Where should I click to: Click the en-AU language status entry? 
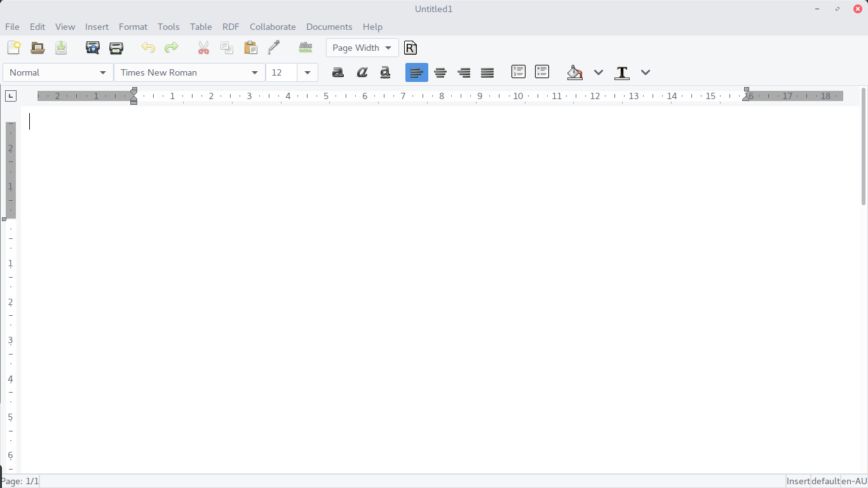coord(854,481)
